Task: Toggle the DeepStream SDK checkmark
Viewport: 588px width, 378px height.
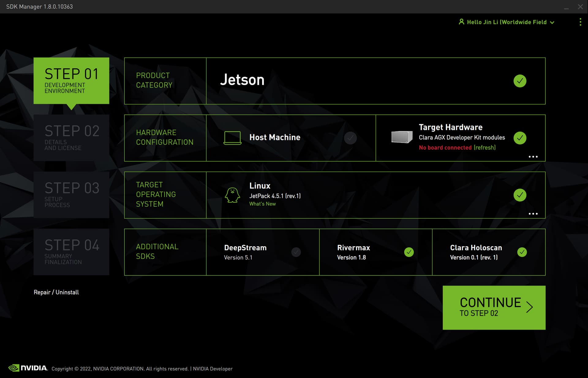Action: pos(296,252)
